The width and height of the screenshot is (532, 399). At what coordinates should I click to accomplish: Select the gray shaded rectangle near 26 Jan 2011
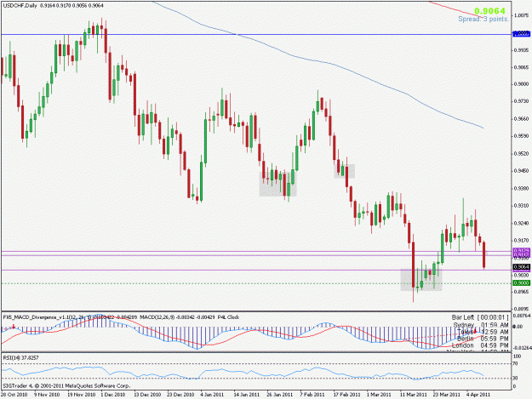(x=277, y=184)
